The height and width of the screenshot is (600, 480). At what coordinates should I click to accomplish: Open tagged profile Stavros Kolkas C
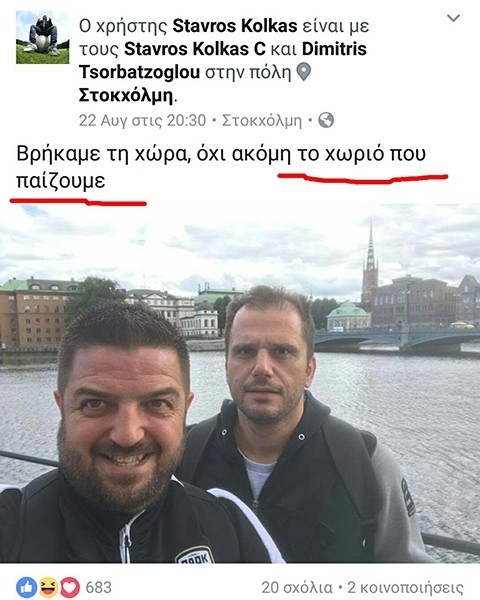click(x=194, y=49)
